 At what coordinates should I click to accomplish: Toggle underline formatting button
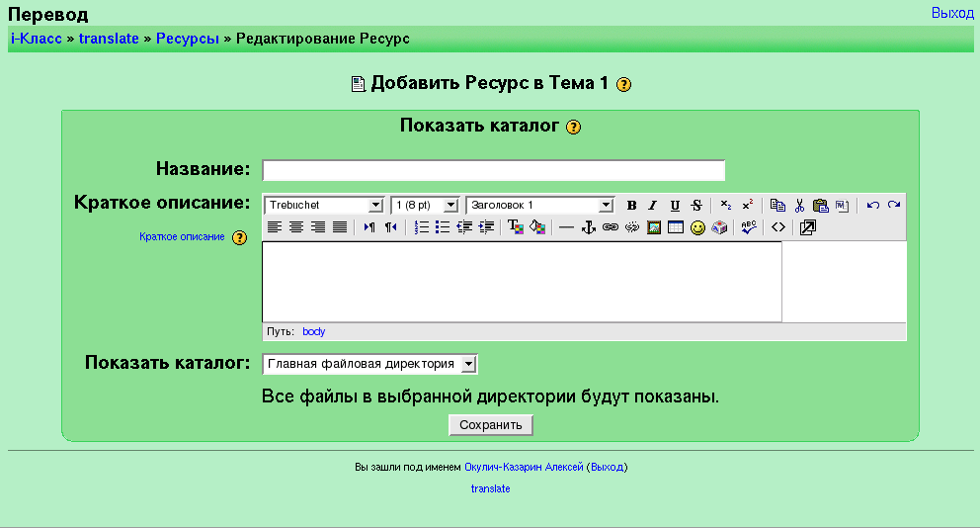point(675,206)
